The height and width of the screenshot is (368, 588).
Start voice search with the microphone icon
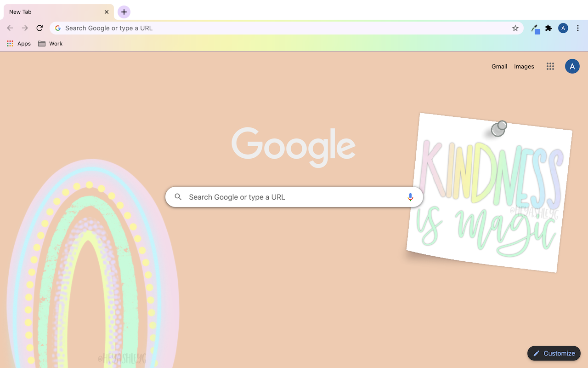(x=410, y=197)
